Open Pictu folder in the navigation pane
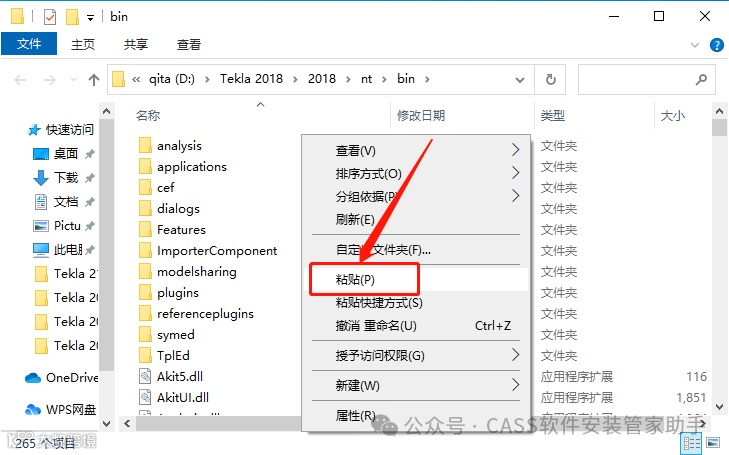Viewport: 729px width, 455px height. pos(67,226)
